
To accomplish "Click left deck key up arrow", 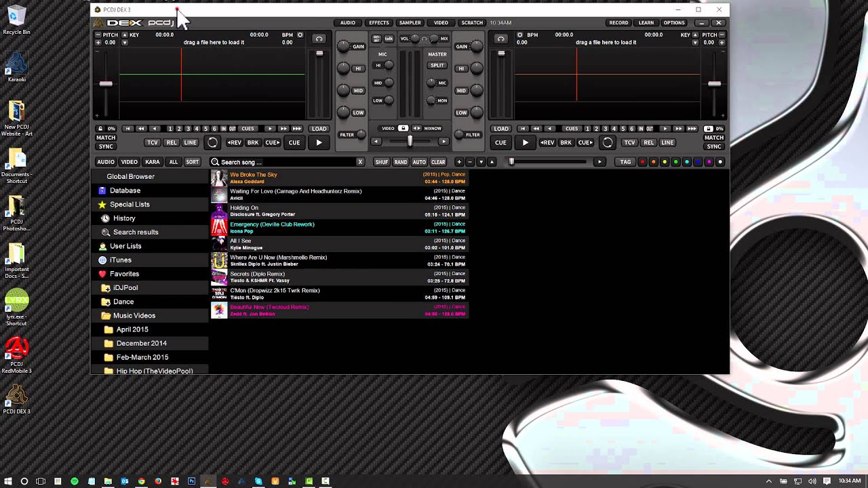I will (x=124, y=35).
